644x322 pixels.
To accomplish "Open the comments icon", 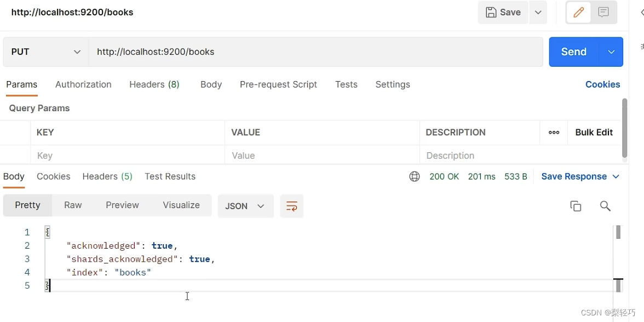I will [x=603, y=13].
